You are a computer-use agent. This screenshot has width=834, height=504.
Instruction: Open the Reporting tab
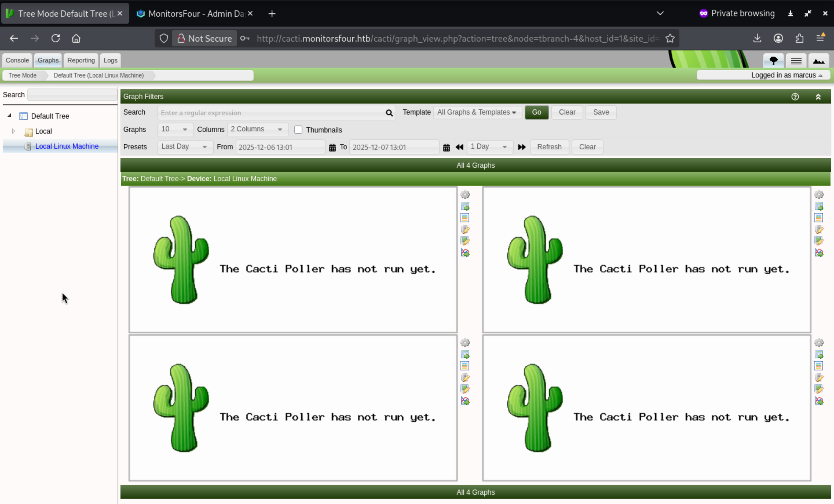coord(81,60)
